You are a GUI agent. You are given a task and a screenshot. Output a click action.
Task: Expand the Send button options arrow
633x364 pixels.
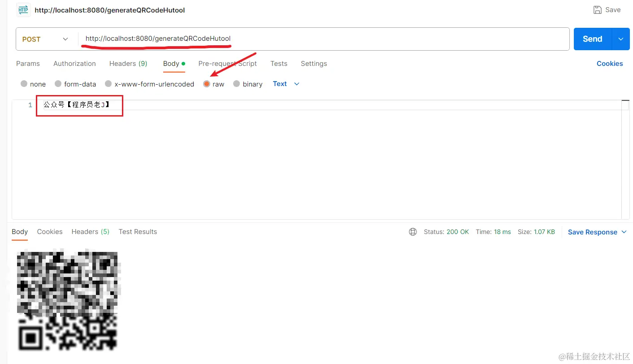(621, 39)
